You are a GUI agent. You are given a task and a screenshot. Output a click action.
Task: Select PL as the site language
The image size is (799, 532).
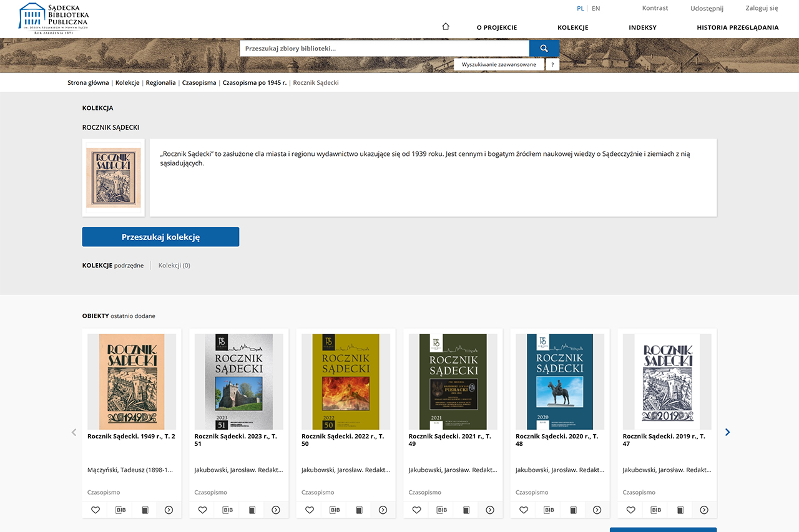tap(581, 9)
